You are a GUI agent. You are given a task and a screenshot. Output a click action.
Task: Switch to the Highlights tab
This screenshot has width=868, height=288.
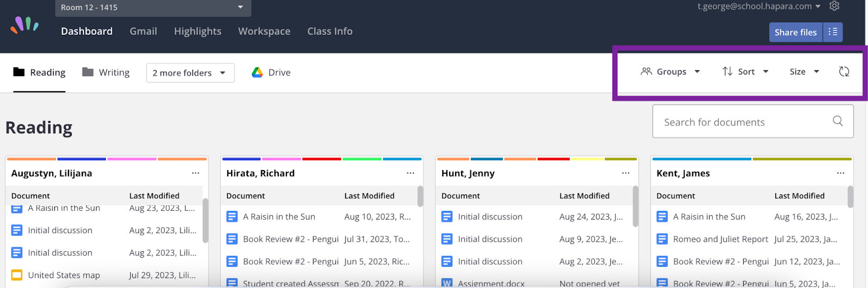(x=197, y=32)
